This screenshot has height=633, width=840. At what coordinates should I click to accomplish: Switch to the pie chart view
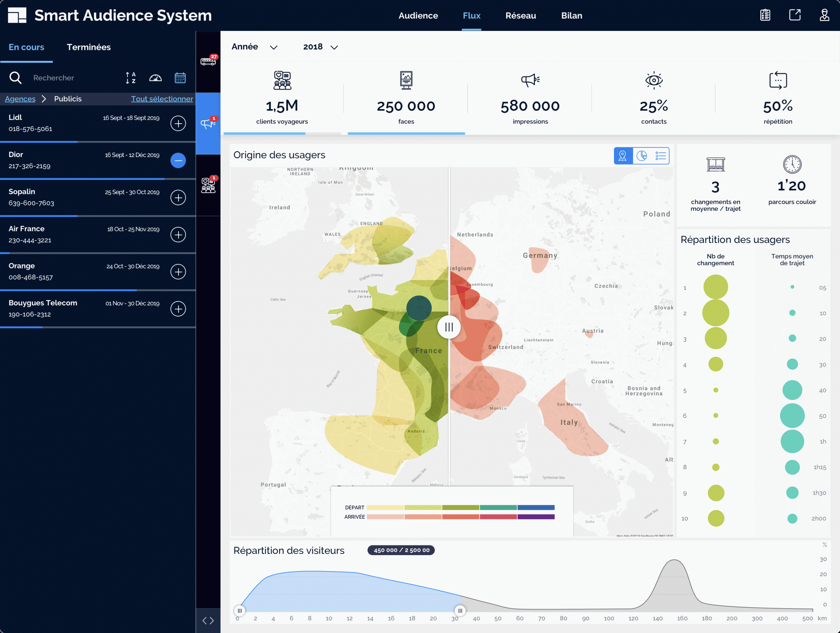642,156
